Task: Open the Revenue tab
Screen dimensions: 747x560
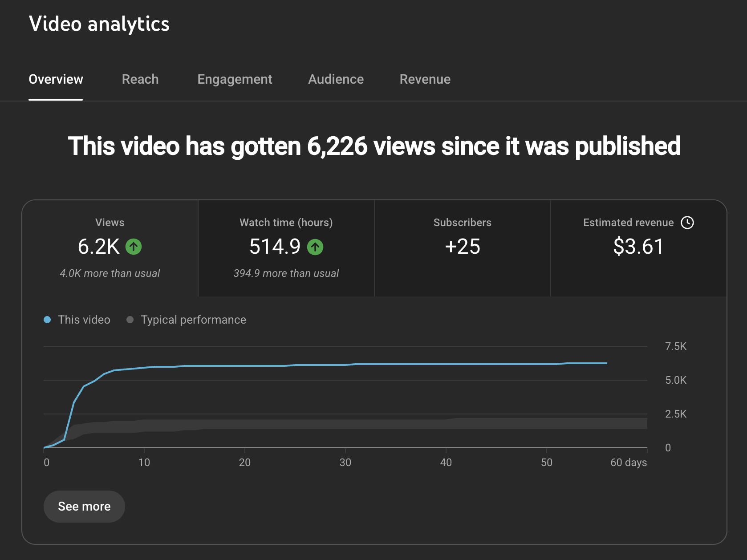Action: pos(425,79)
